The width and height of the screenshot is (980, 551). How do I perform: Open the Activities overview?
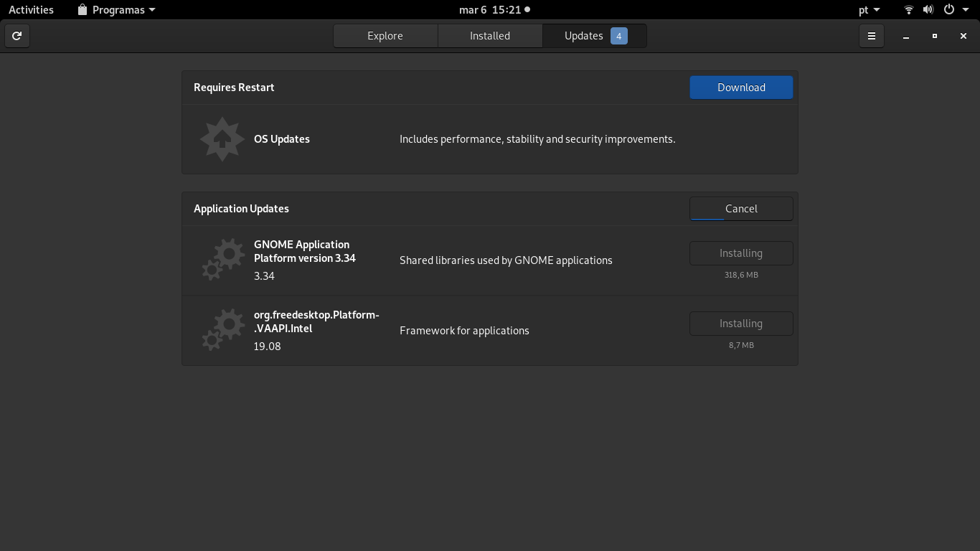[31, 10]
